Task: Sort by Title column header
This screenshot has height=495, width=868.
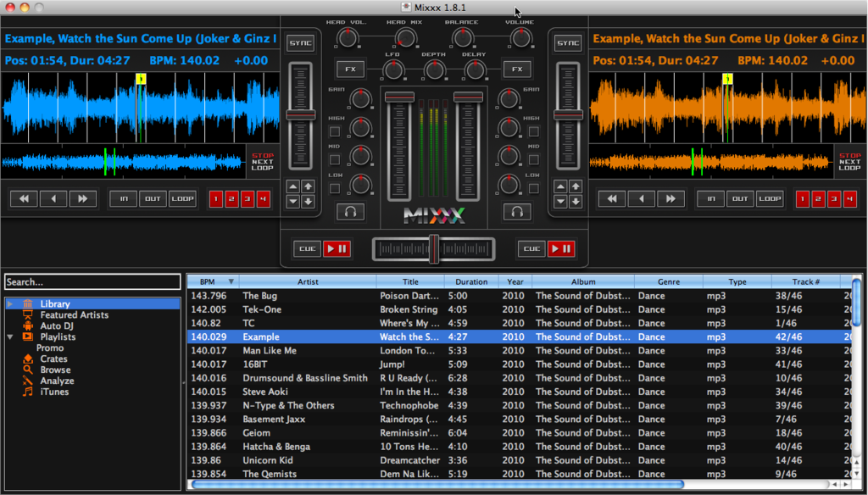Action: tap(410, 282)
